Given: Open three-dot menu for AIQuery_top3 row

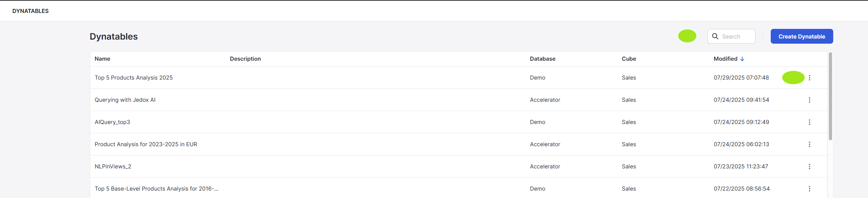Looking at the screenshot, I should (809, 122).
